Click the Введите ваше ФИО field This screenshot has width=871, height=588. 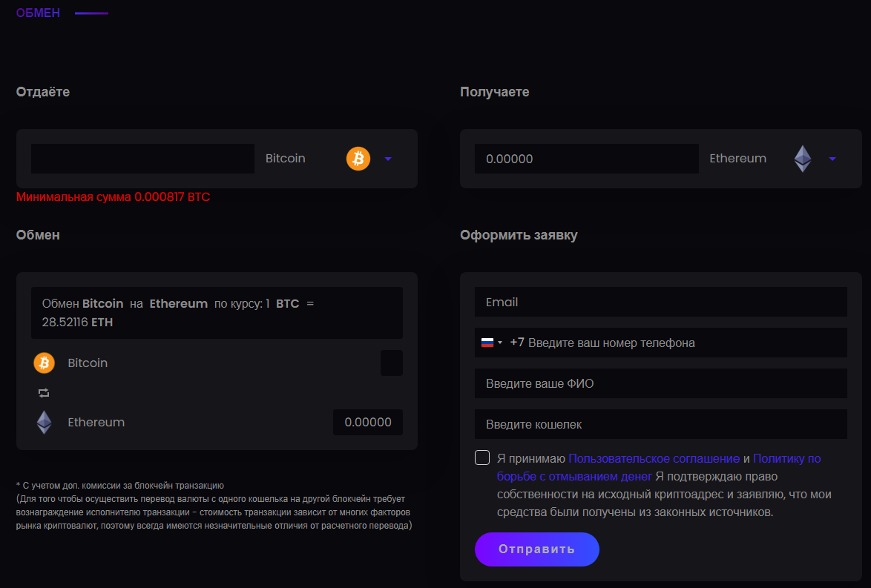pyautogui.click(x=660, y=384)
